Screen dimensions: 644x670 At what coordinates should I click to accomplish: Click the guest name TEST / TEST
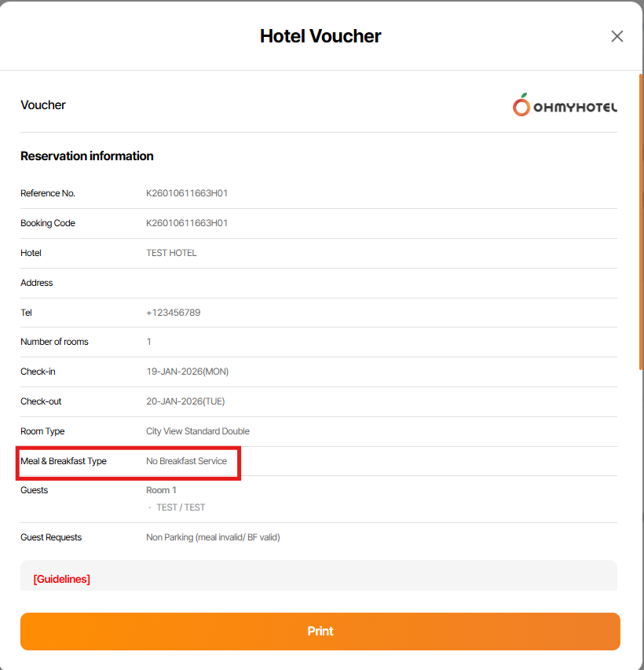click(x=181, y=507)
